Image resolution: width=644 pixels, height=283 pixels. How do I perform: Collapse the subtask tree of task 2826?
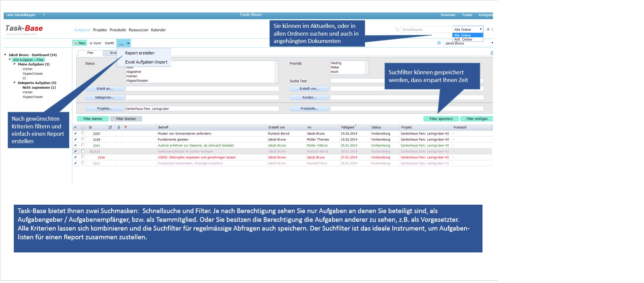(x=91, y=152)
